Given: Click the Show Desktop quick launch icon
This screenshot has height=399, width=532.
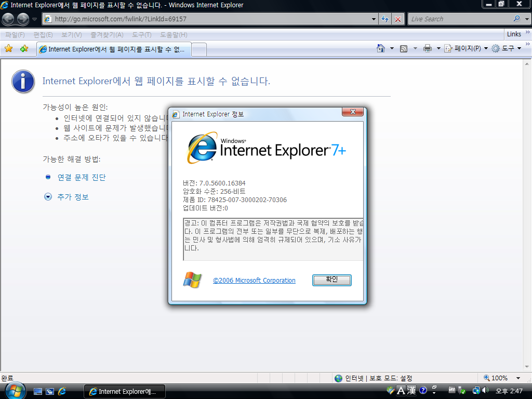Looking at the screenshot, I should click(38, 392).
